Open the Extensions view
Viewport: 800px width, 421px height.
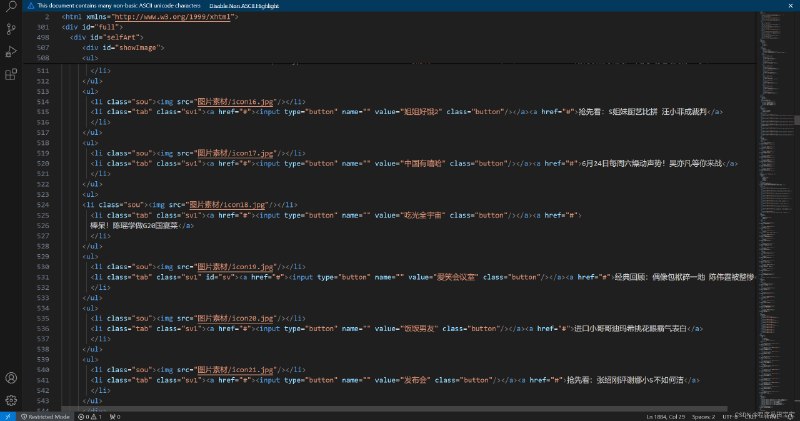click(11, 74)
